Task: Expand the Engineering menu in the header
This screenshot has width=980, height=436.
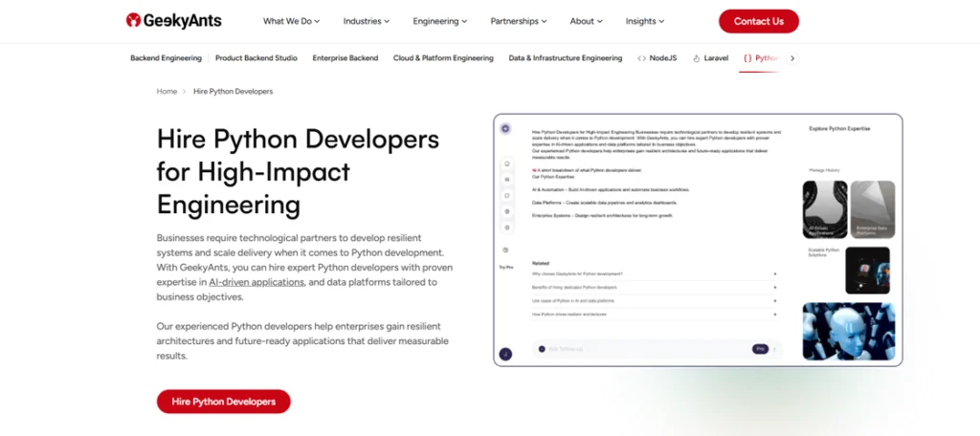Action: 440,21
